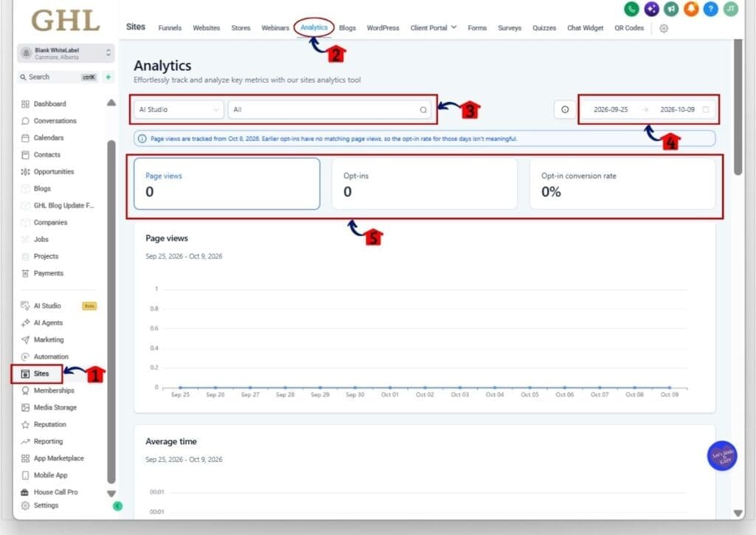Click the Contacts sidebar icon
This screenshot has height=535, width=756.
click(26, 155)
